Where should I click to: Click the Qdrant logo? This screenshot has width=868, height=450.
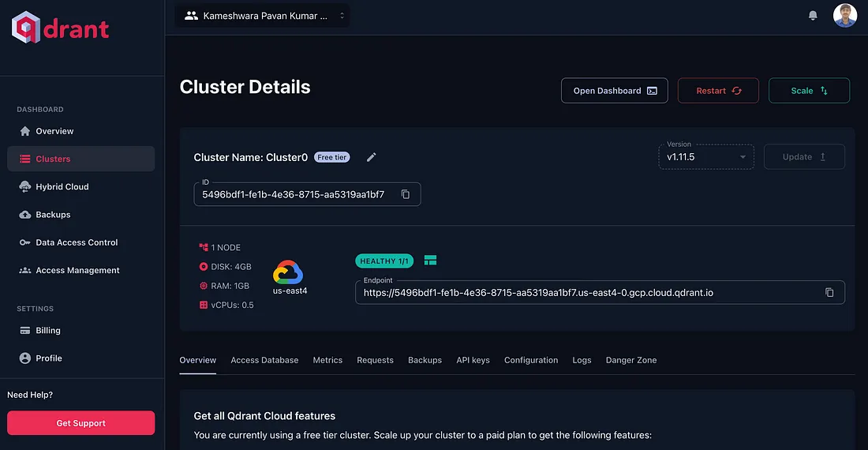tap(60, 27)
